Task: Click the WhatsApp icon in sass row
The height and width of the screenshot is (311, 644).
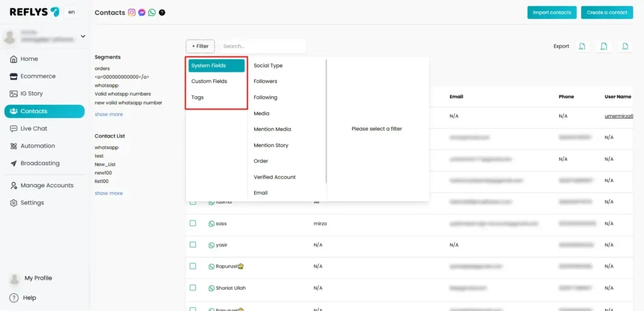Action: (211, 224)
